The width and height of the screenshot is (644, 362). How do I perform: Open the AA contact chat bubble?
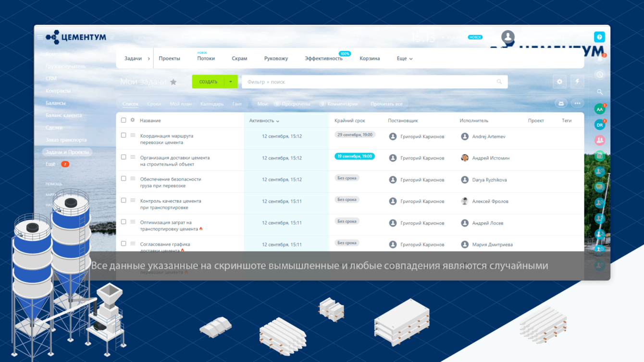[x=600, y=109]
